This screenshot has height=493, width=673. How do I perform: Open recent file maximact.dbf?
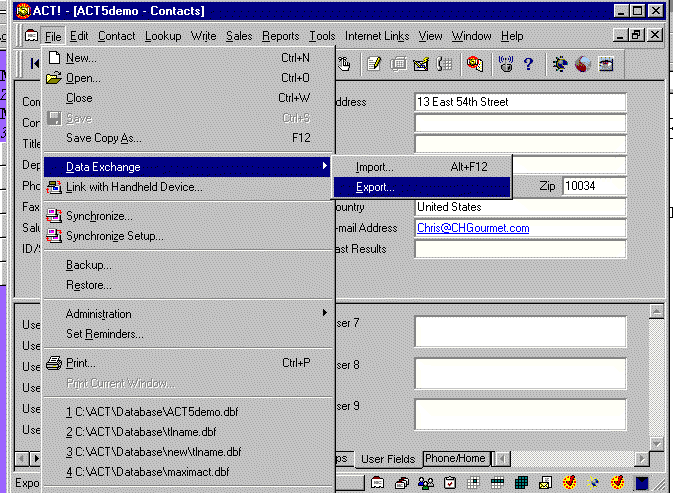click(188, 472)
